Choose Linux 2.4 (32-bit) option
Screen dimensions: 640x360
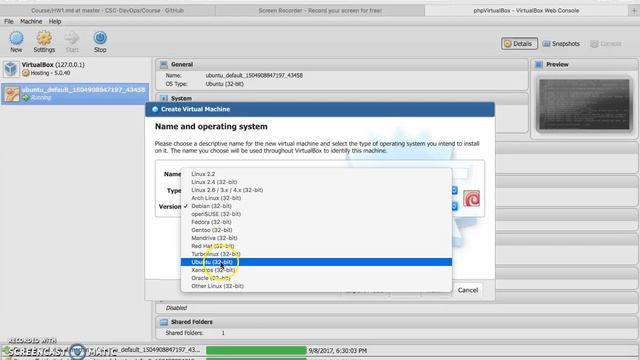(x=316, y=182)
